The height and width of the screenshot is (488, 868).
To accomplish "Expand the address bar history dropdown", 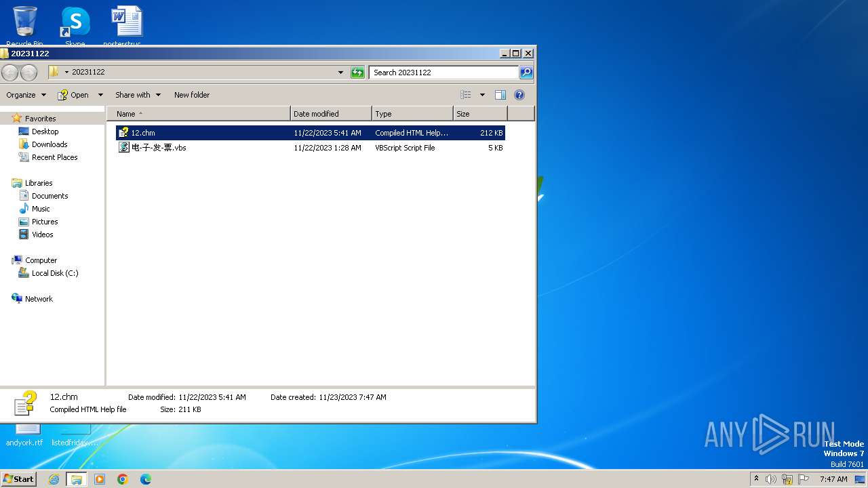I will coord(340,73).
